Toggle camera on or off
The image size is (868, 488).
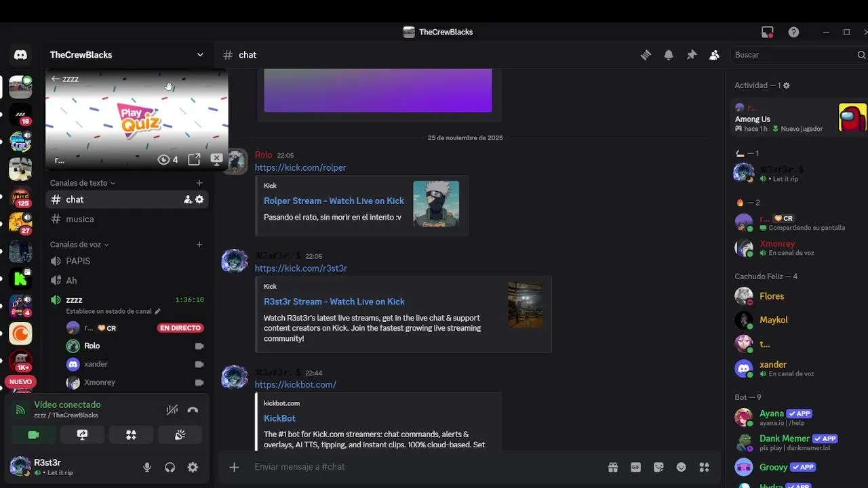[33, 435]
